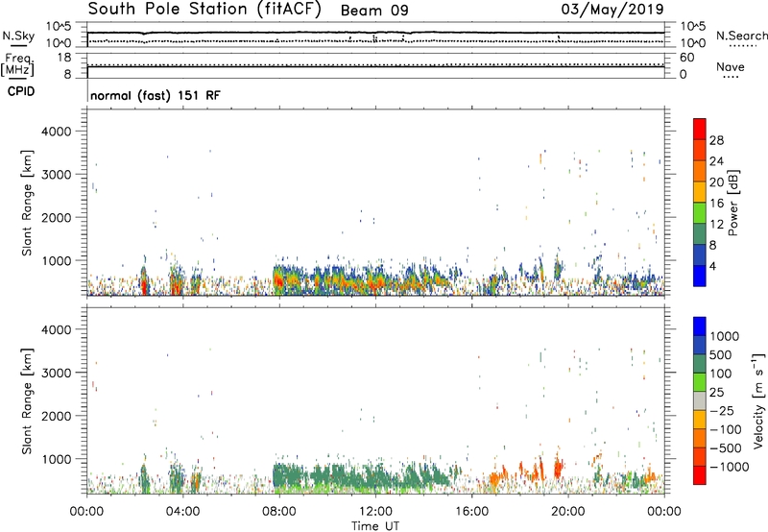Click the 'normal (fast) 151 RF' text
The image size is (768, 532).
(156, 95)
